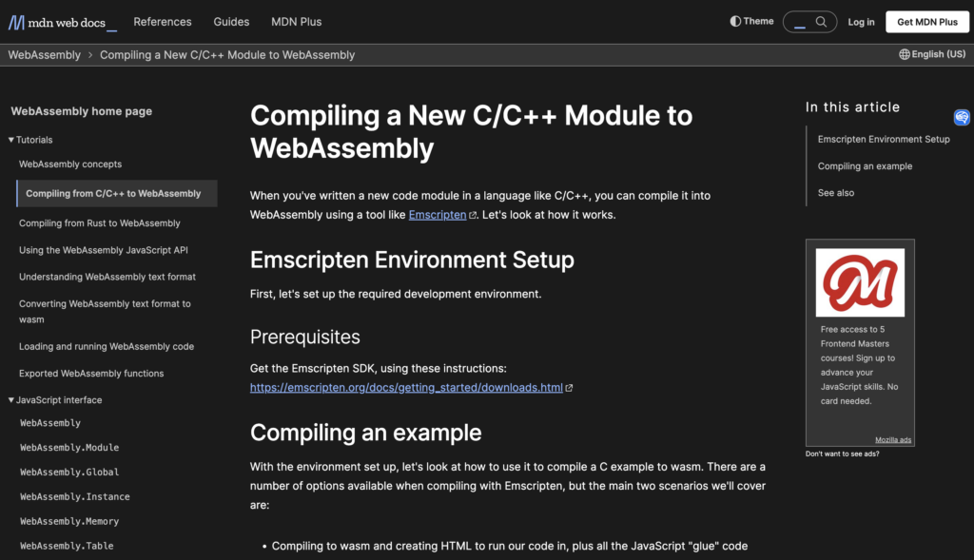The height and width of the screenshot is (560, 974).
Task: Click the WebAssembly breadcrumb link
Action: [x=45, y=55]
